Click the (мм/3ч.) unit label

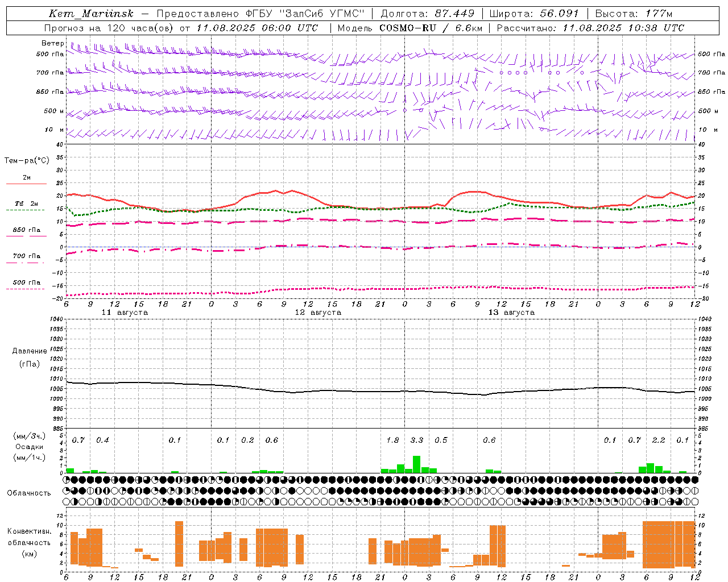click(x=29, y=436)
